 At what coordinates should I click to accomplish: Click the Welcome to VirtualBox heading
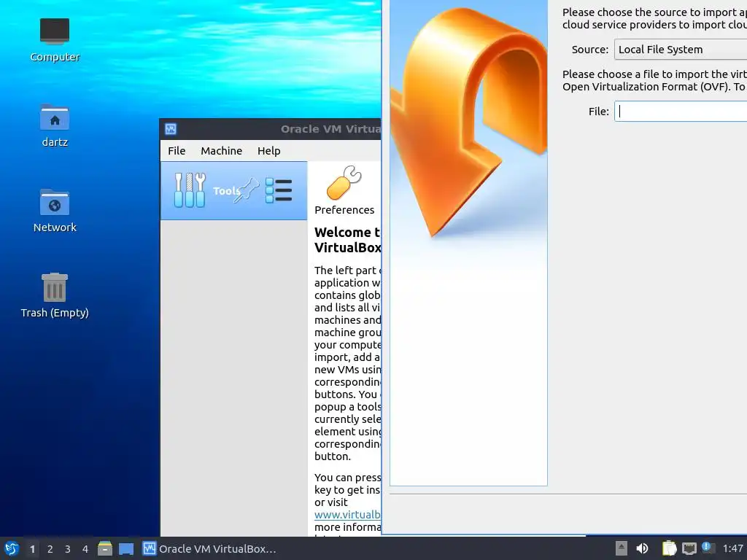click(x=347, y=240)
